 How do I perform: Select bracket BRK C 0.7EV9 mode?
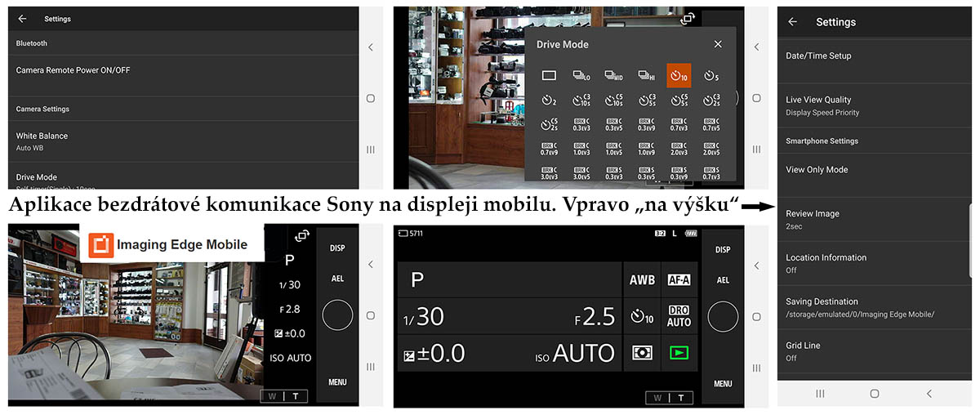coord(549,149)
